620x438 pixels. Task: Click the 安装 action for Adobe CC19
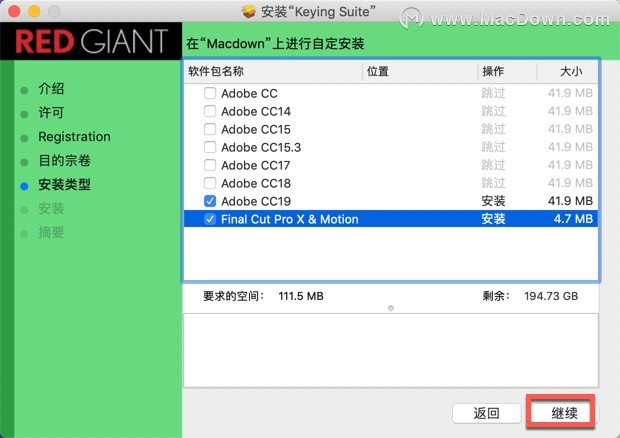click(x=493, y=201)
